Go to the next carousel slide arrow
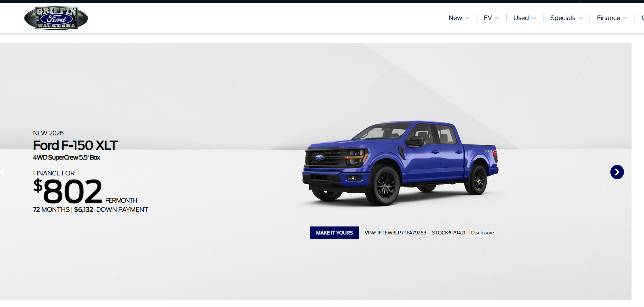This screenshot has width=644, height=307. point(617,172)
